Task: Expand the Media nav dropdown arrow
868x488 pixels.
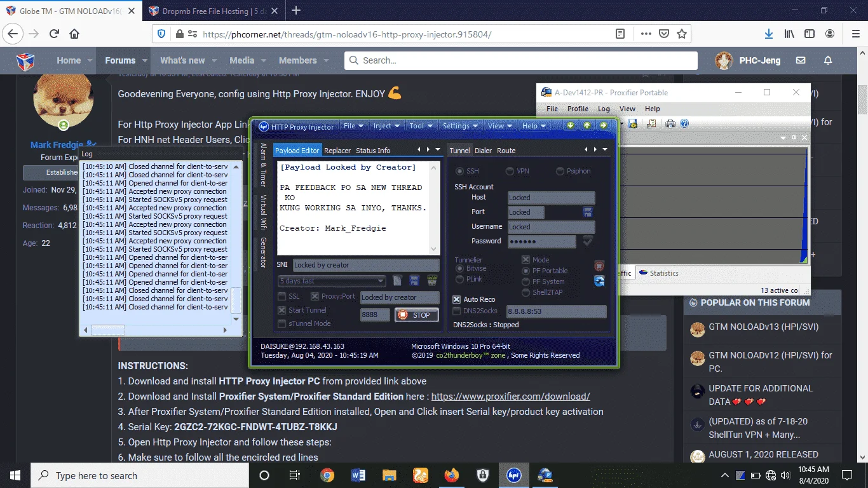Action: pyautogui.click(x=264, y=60)
